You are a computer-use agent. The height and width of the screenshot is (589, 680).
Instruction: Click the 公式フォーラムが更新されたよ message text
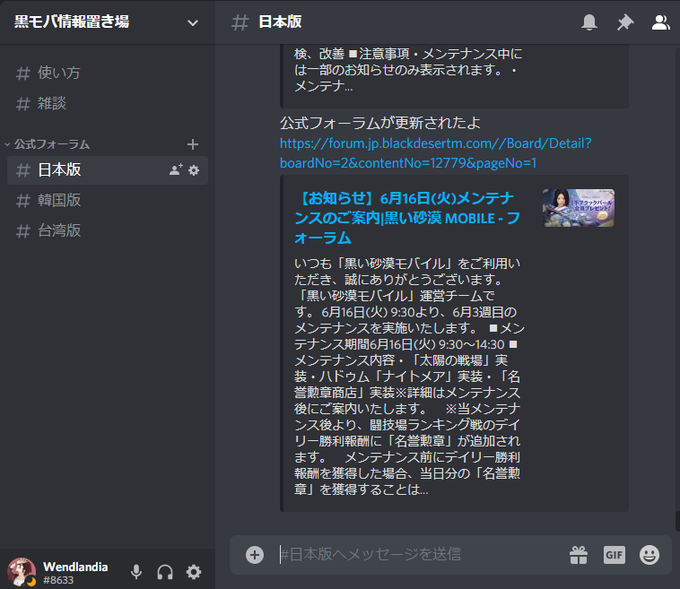[380, 123]
